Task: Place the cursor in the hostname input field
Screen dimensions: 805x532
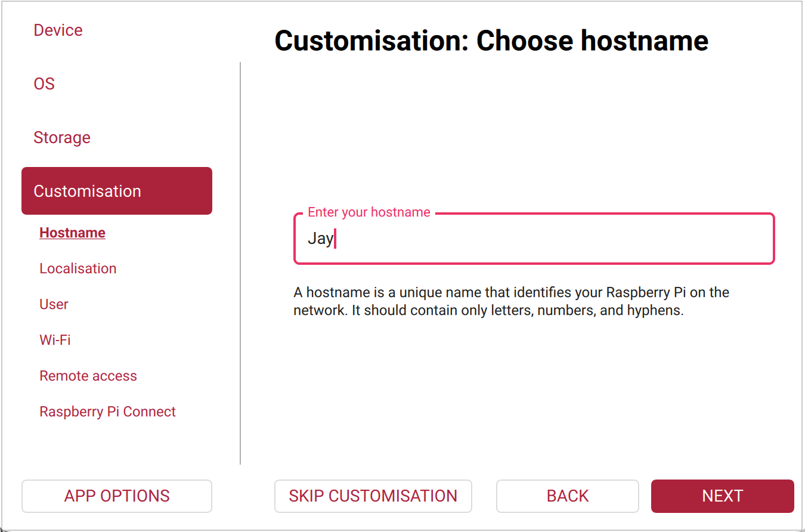Action: coord(534,239)
